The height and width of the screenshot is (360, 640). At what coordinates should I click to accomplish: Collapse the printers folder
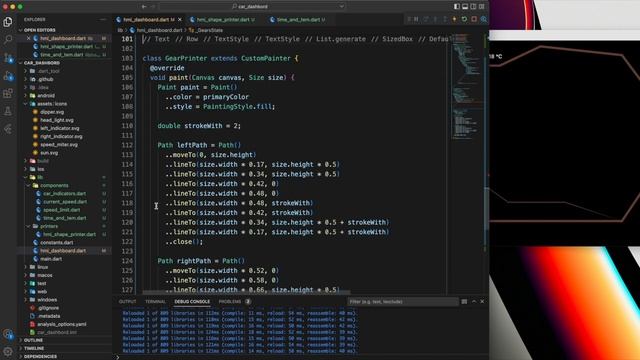pos(49,226)
